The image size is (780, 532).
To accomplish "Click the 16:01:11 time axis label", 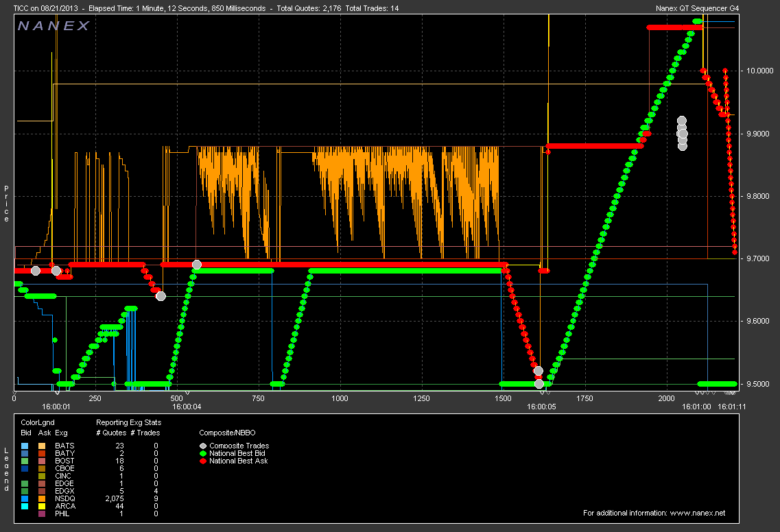I will coord(732,407).
